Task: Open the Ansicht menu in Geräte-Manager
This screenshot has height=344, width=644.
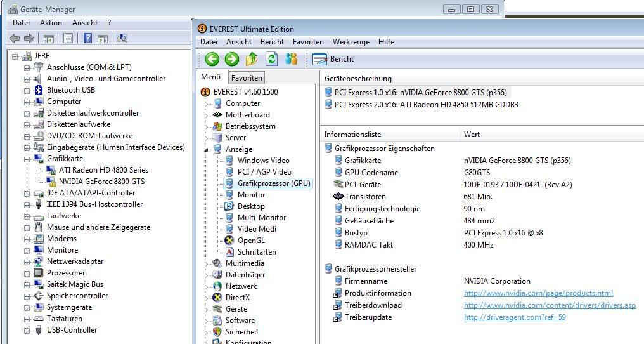Action: (84, 23)
